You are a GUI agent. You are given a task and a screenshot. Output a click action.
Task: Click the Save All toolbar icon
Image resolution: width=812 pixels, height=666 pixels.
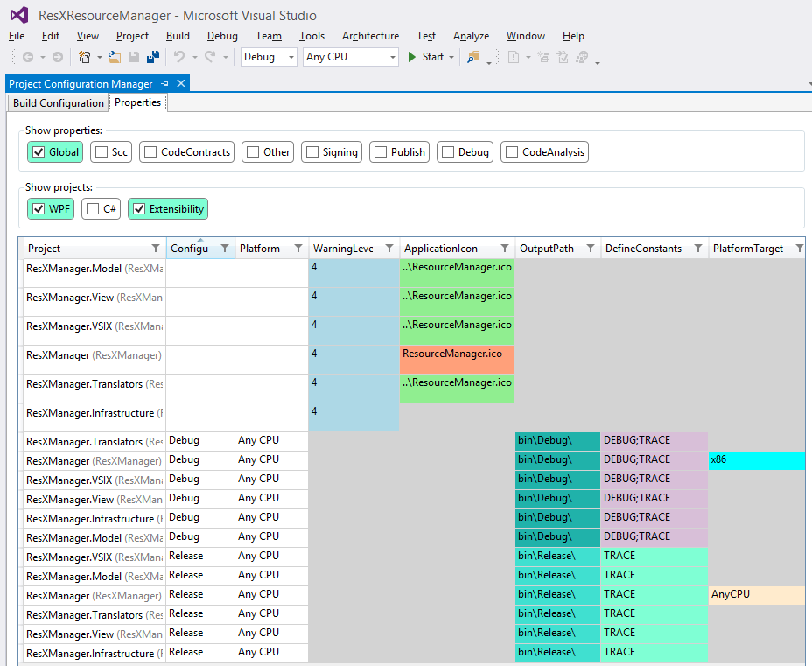153,57
